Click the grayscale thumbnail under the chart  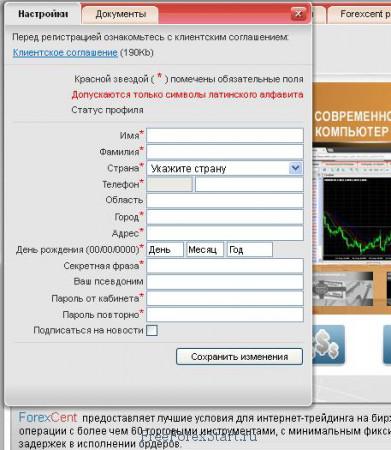click(x=343, y=289)
